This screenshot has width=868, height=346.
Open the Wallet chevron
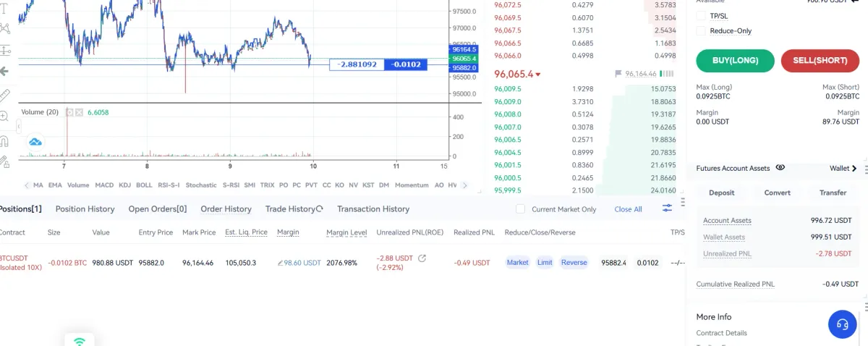[854, 168]
